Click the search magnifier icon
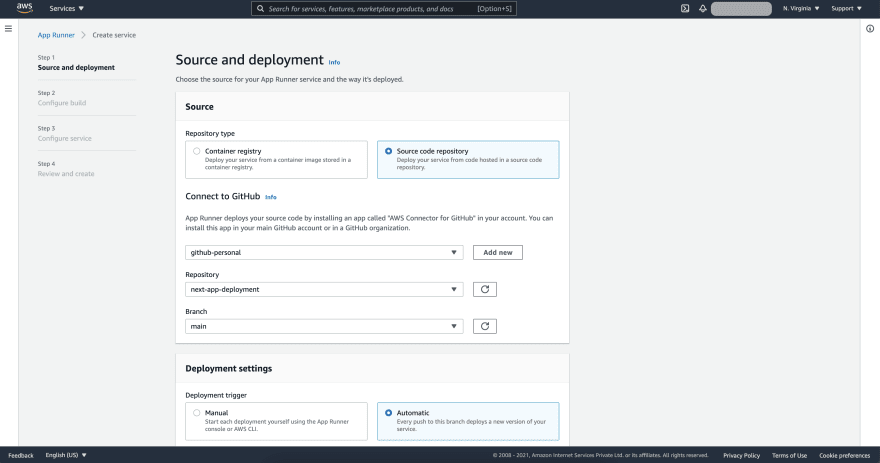Viewport: 880px width, 463px height. [x=260, y=8]
